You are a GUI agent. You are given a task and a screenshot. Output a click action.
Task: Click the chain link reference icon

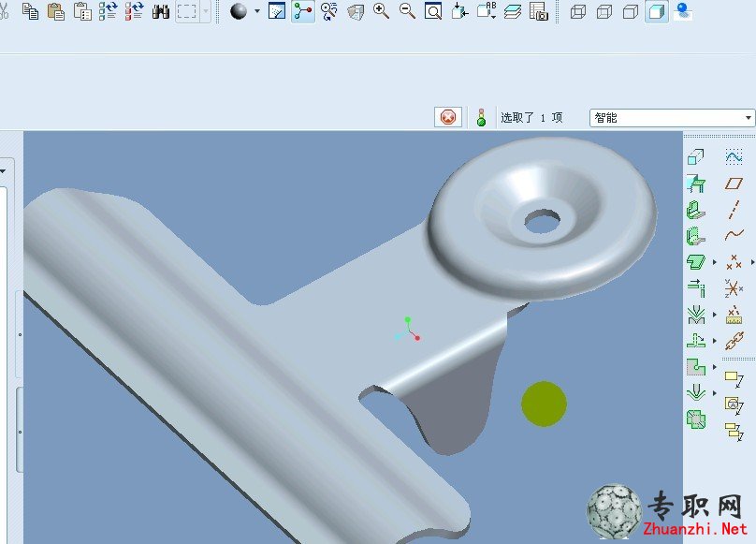click(734, 341)
